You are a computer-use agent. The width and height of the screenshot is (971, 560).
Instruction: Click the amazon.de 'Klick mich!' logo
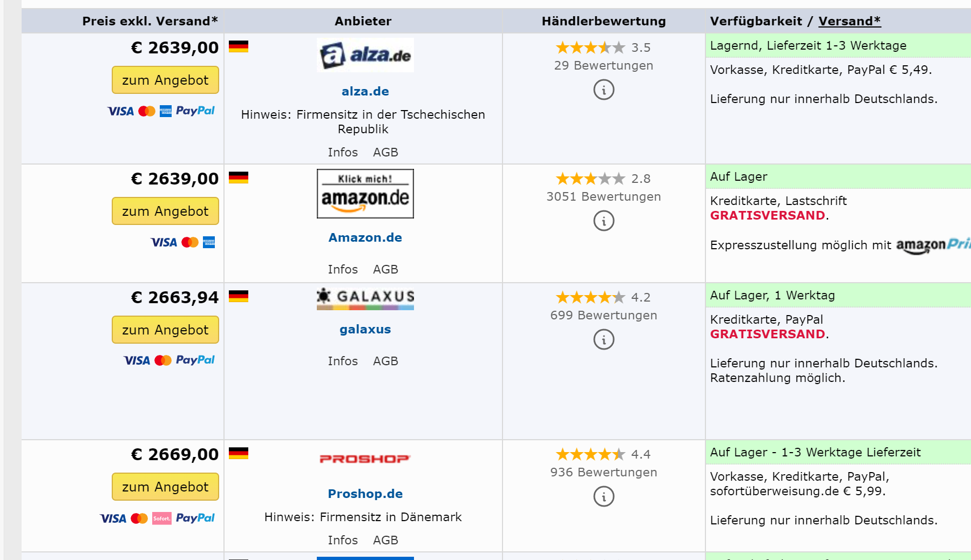[365, 194]
